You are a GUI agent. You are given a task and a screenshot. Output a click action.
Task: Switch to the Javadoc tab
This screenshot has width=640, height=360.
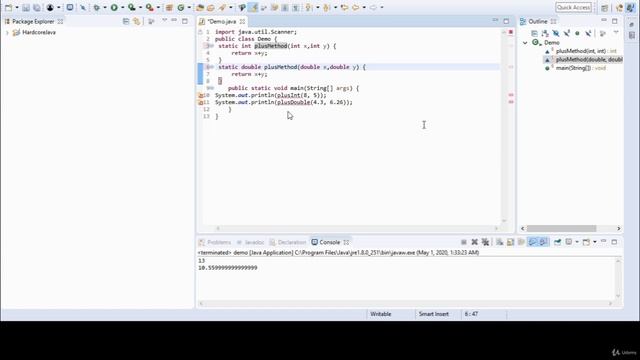[250, 242]
